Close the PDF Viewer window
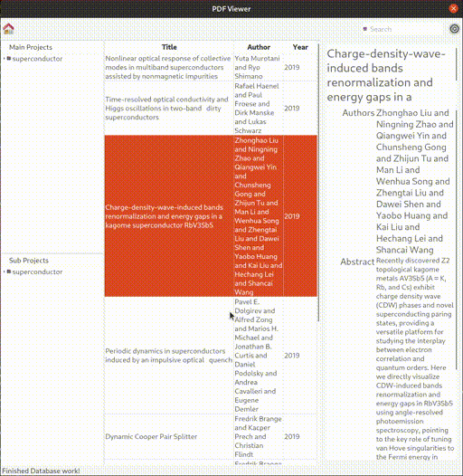Image resolution: width=463 pixels, height=476 pixels. coord(453,8)
